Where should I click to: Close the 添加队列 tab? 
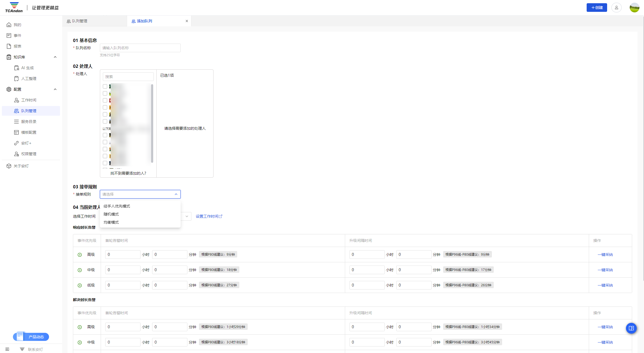pyautogui.click(x=187, y=21)
